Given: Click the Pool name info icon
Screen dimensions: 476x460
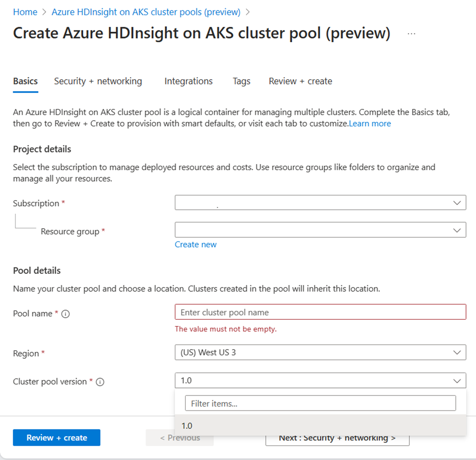Looking at the screenshot, I should (x=66, y=314).
